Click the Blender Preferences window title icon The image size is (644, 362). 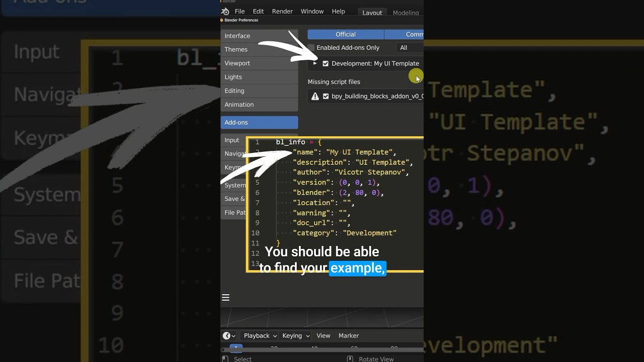(222, 20)
